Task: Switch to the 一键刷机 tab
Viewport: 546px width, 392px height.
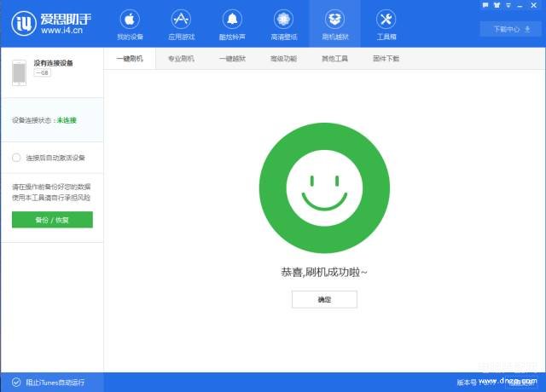Action: click(x=130, y=59)
